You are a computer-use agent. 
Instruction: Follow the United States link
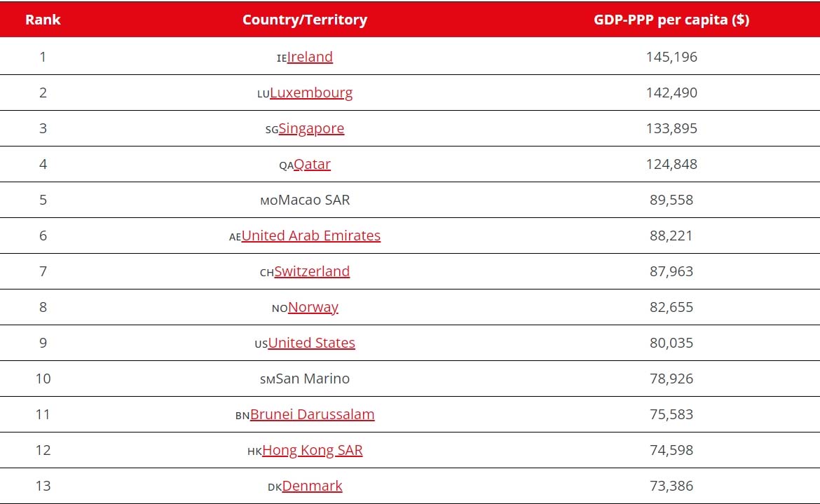coord(312,343)
